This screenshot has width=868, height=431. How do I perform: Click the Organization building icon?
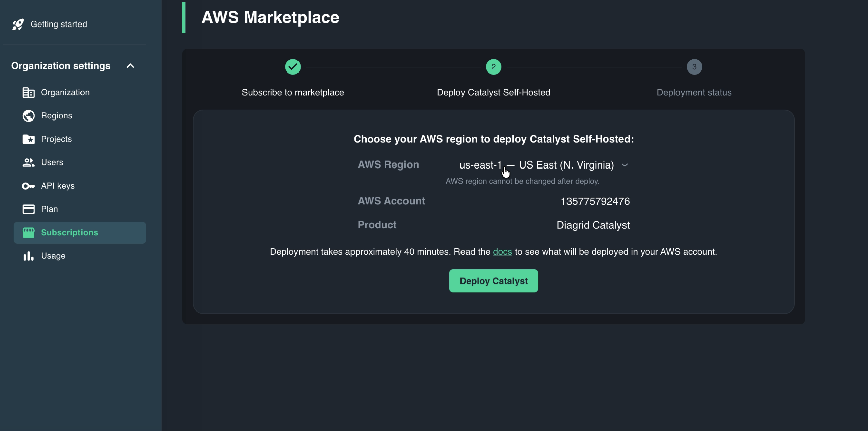coord(29,92)
